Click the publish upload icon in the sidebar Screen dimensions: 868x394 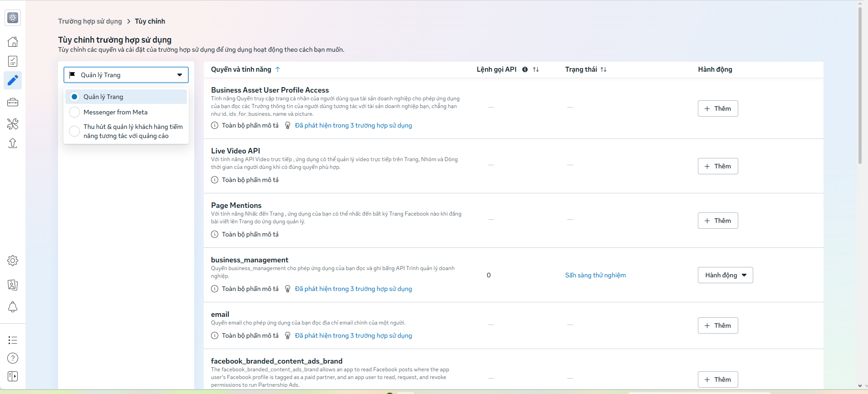(13, 143)
